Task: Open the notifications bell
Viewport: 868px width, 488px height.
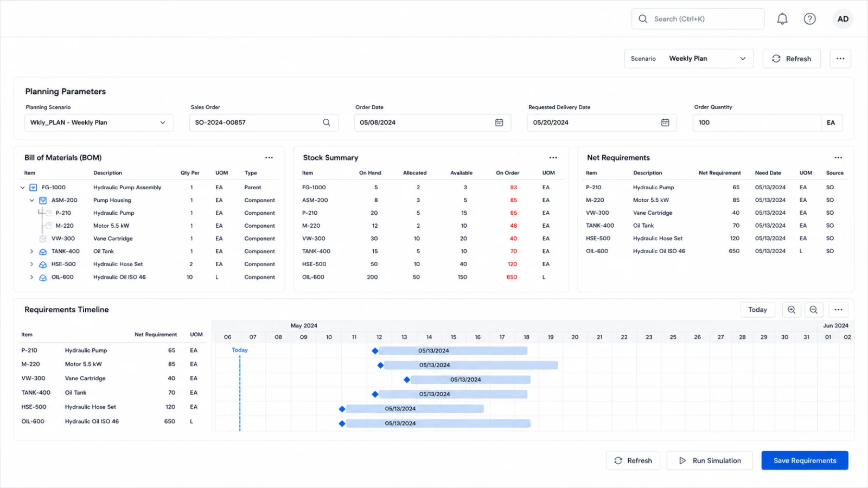Action: click(x=782, y=19)
